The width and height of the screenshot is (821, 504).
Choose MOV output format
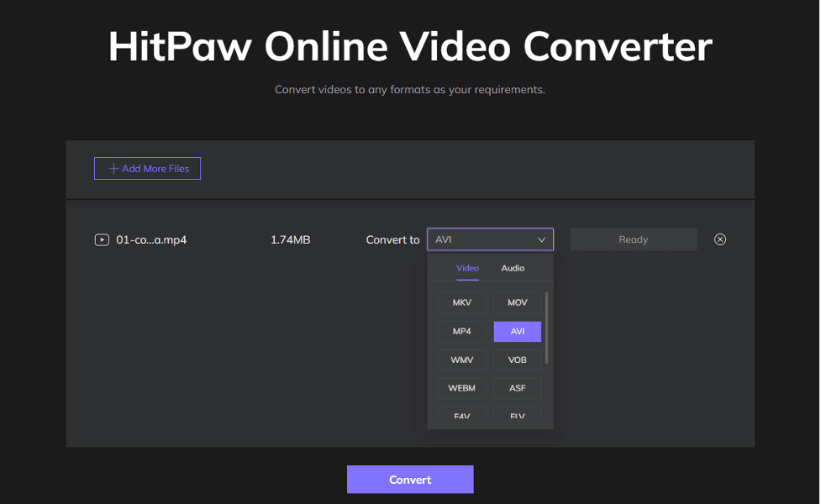(517, 302)
